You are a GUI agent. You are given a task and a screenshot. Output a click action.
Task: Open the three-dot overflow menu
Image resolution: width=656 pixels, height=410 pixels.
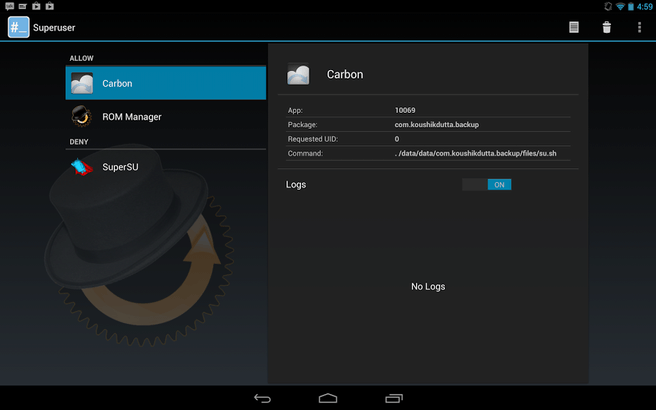(639, 27)
